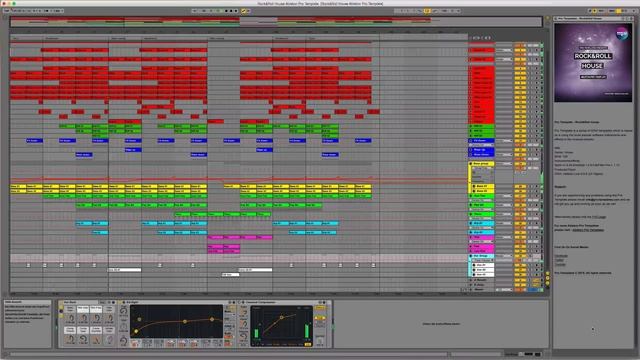
Task: Unfold the Pluck track
Action: [471, 214]
